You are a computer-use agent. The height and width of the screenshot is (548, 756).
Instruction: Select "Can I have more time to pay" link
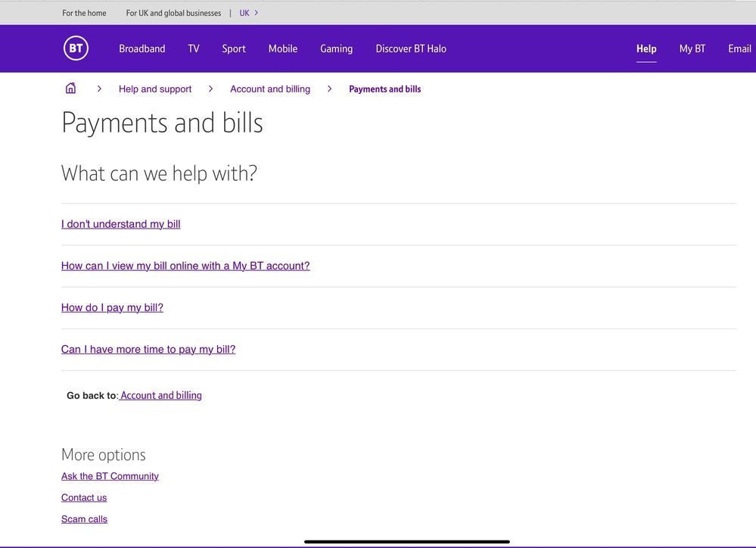coord(148,349)
